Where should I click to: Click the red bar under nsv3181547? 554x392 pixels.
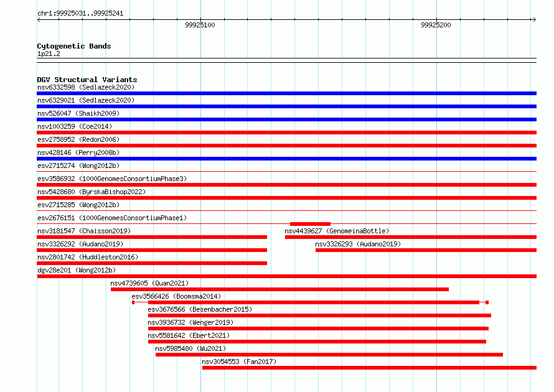[152, 237]
